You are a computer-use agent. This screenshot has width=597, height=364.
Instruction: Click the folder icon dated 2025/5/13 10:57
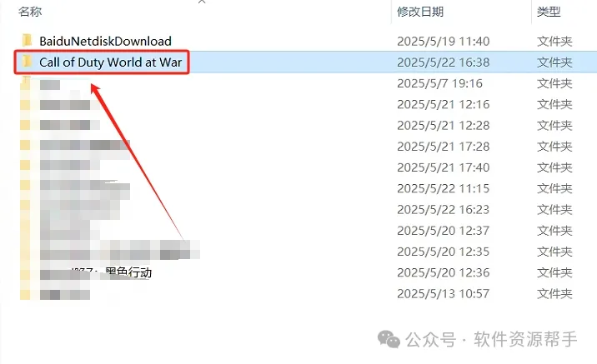(x=26, y=294)
